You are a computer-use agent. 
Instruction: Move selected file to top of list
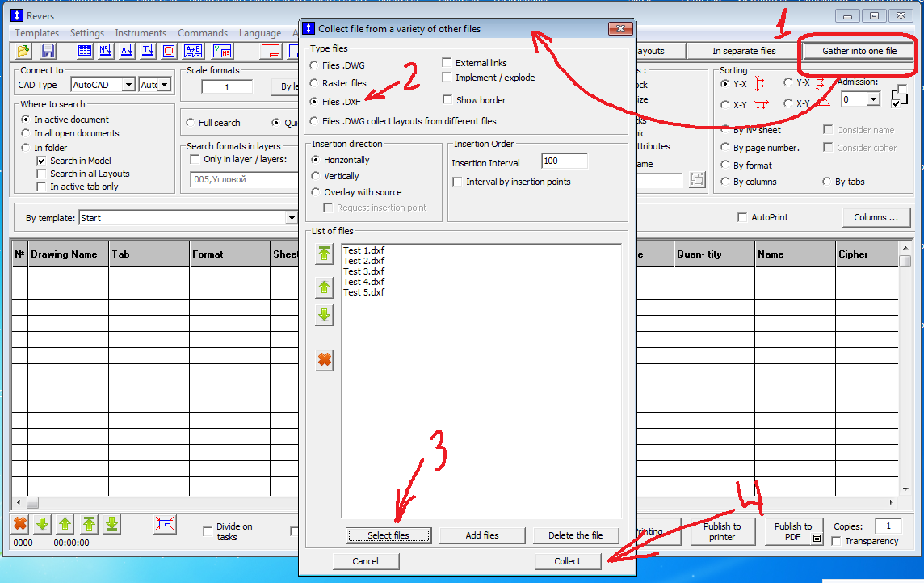point(324,254)
